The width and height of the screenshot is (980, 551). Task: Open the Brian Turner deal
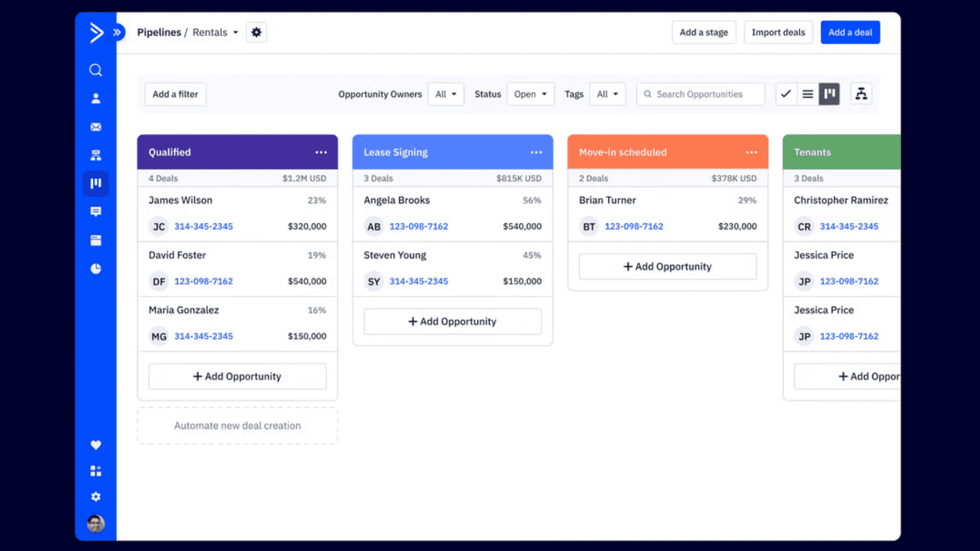[668, 214]
